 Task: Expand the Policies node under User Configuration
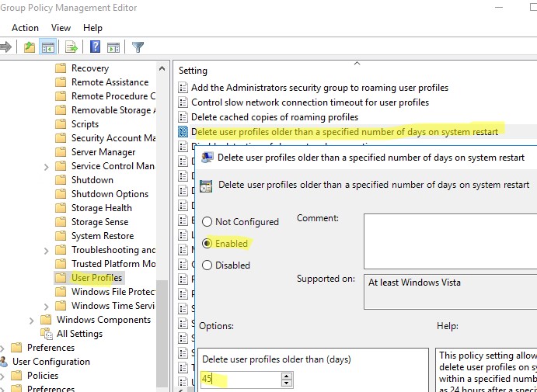pos(2,376)
